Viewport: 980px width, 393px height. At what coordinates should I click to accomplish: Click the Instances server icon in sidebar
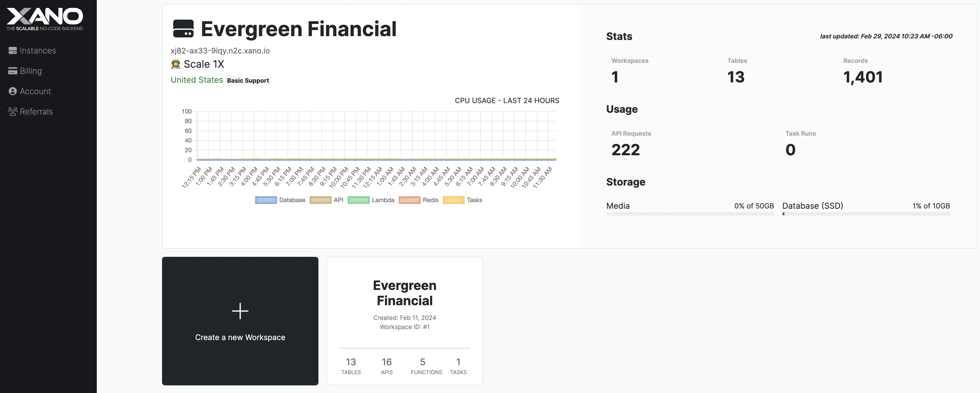tap(12, 51)
